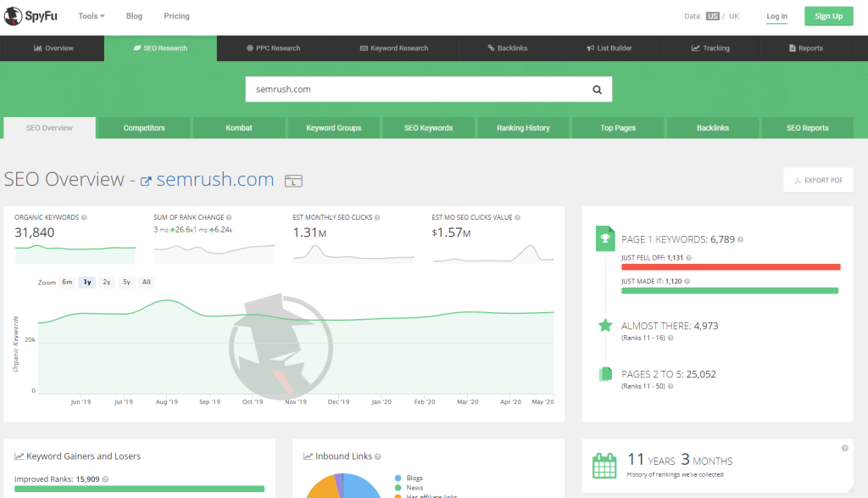This screenshot has height=498, width=868.
Task: Click the search magnifier icon
Action: click(597, 90)
